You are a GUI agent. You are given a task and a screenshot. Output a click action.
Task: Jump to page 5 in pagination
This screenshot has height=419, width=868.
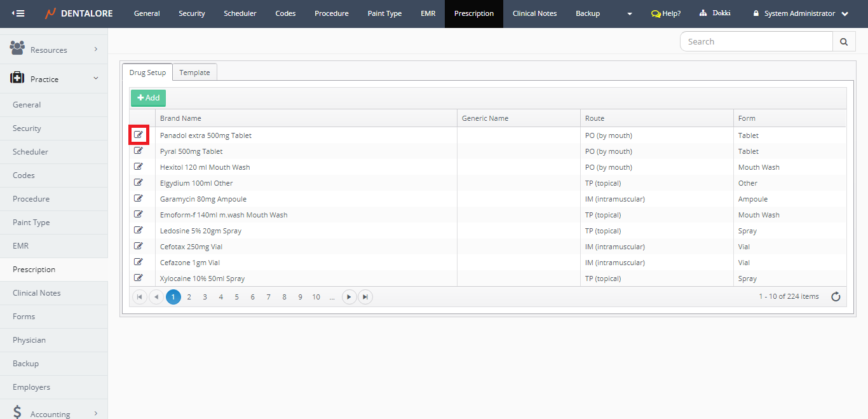pyautogui.click(x=236, y=297)
